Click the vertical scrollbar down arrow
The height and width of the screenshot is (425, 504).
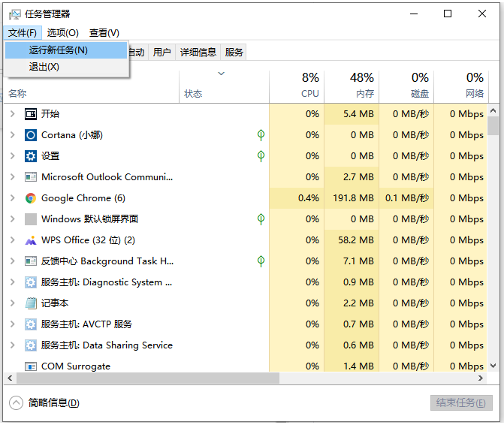[493, 366]
